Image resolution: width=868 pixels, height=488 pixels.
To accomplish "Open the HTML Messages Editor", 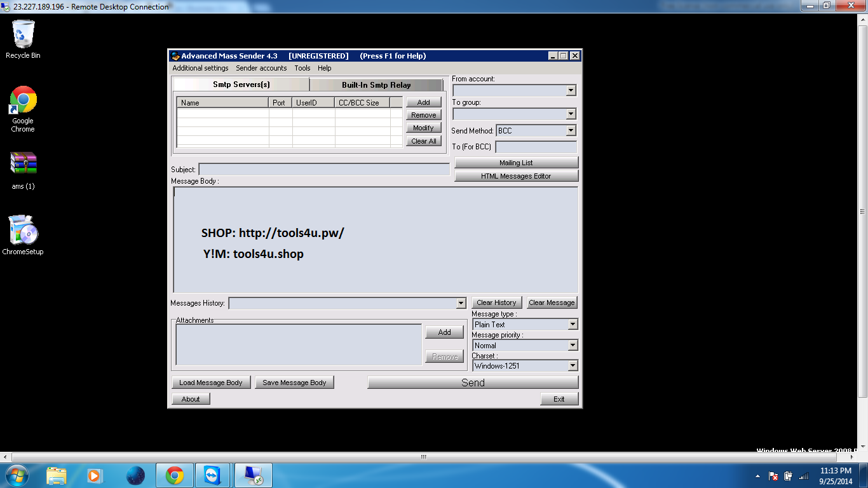I will pyautogui.click(x=516, y=176).
